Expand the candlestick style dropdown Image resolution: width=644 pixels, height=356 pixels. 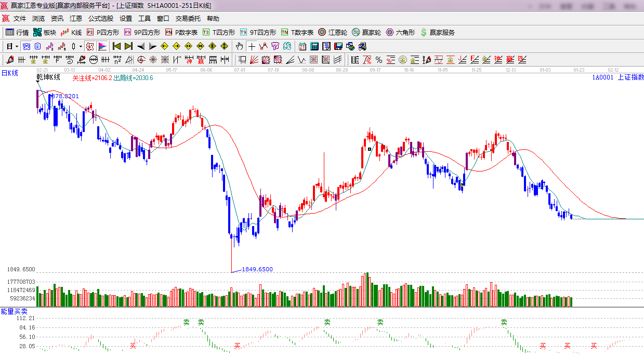coord(81,46)
